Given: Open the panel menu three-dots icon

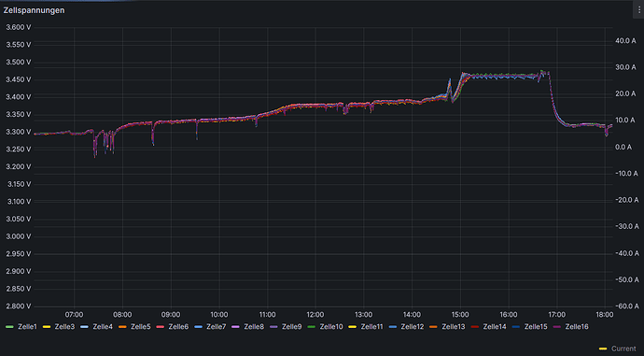Looking at the screenshot, I should coord(638,10).
